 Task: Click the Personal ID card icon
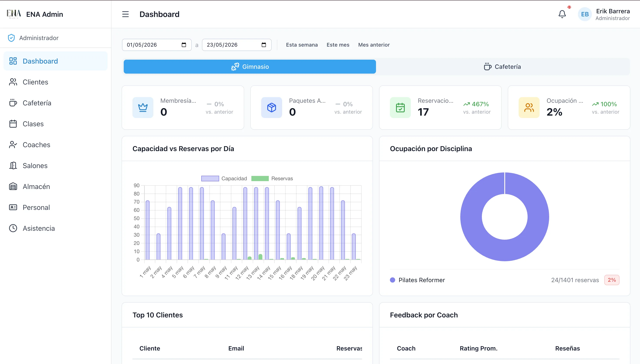click(x=13, y=207)
